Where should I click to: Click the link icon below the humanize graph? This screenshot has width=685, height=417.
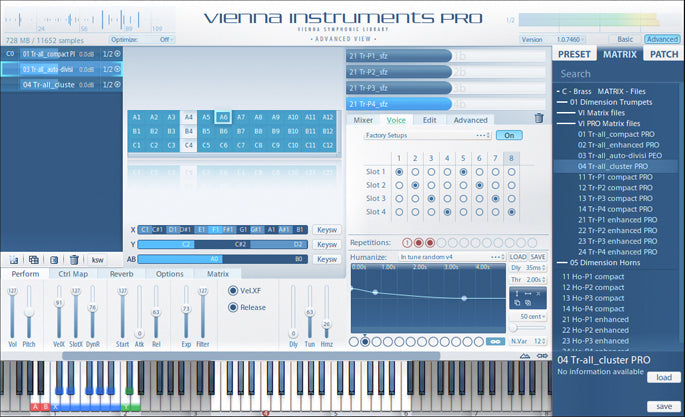point(492,341)
